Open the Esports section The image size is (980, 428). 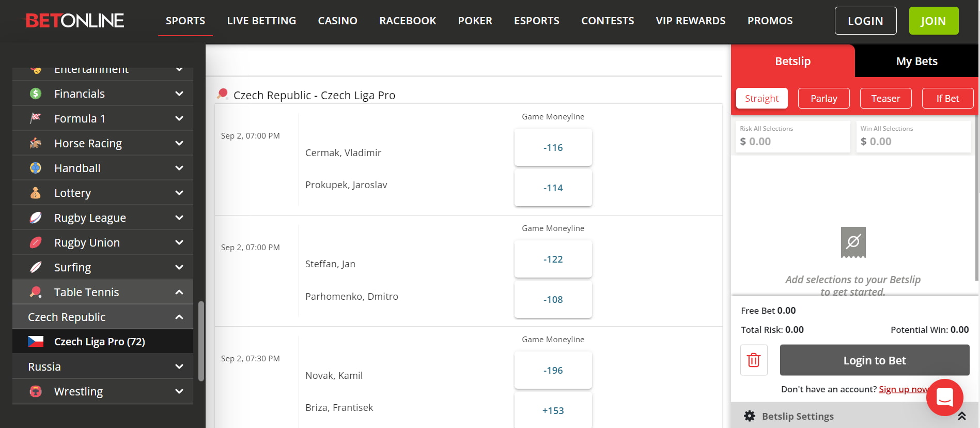coord(537,21)
